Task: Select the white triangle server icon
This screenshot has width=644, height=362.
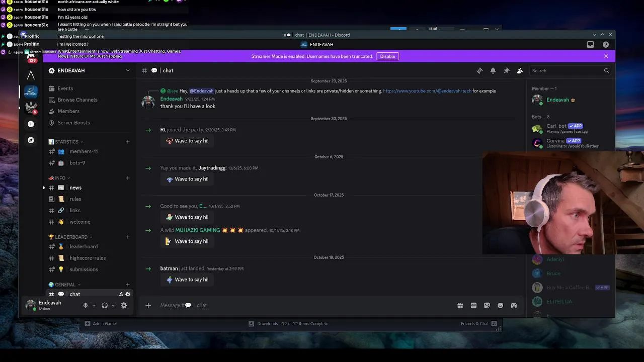Action: coord(31,75)
